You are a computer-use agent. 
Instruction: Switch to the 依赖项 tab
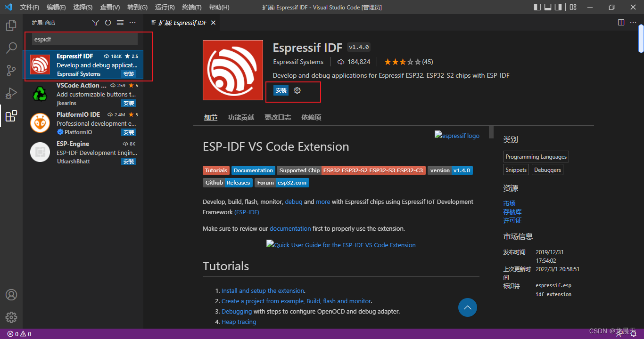pyautogui.click(x=311, y=117)
